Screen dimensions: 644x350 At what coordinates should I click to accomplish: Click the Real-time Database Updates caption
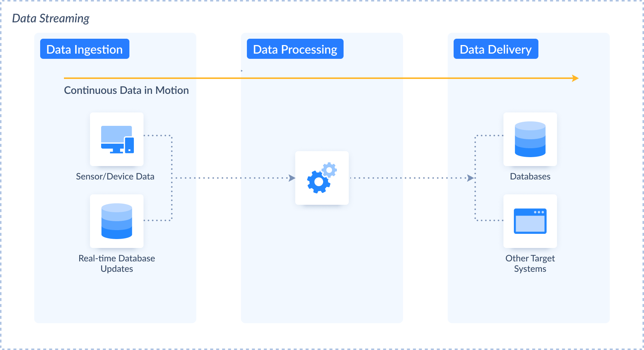click(x=116, y=263)
